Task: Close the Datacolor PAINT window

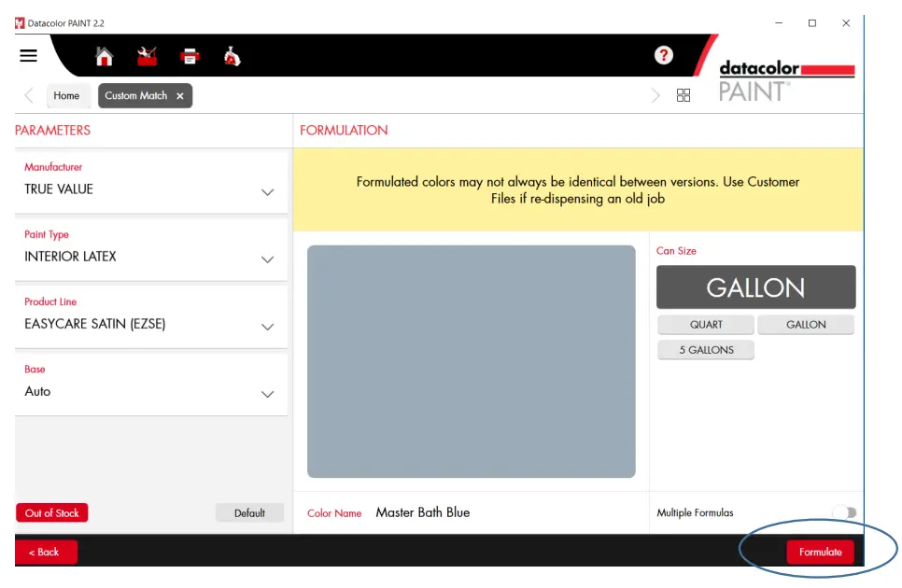Action: click(x=846, y=23)
